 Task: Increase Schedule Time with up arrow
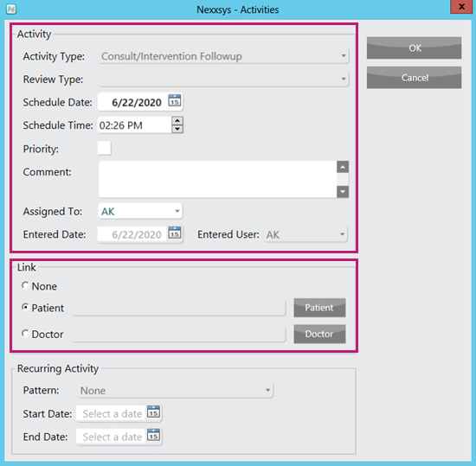point(177,121)
